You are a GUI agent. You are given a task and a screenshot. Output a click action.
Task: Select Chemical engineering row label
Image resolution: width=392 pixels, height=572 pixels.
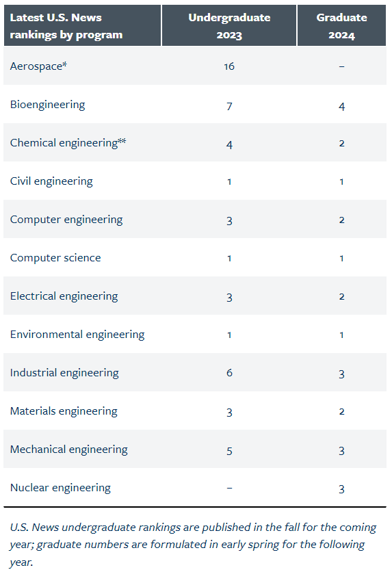68,143
